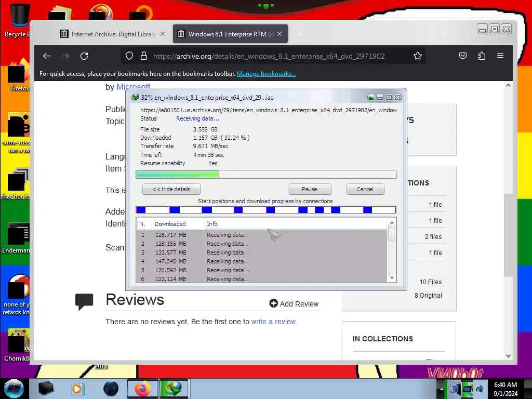The height and width of the screenshot is (399, 532).
Task: Open the 2 files download option
Action: [x=433, y=237]
